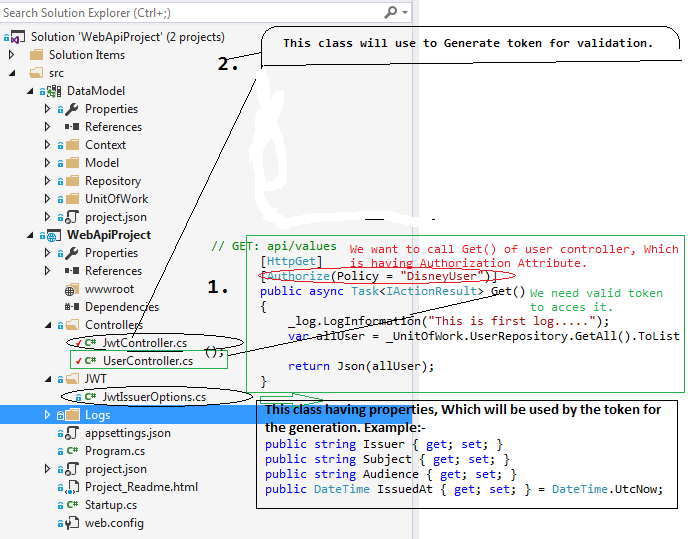Select the Controllers folder label
Image resolution: width=694 pixels, height=539 pixels.
114,325
